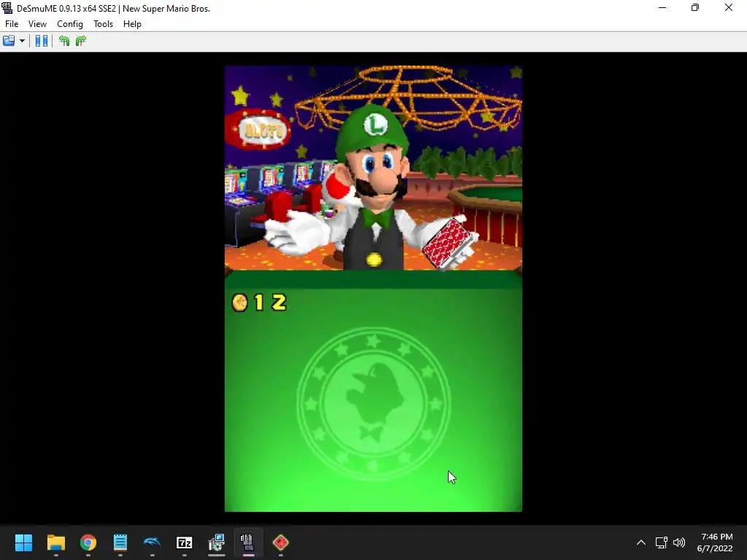This screenshot has width=747, height=560.
Task: Open the blue notepad app in the taskbar
Action: point(120,542)
